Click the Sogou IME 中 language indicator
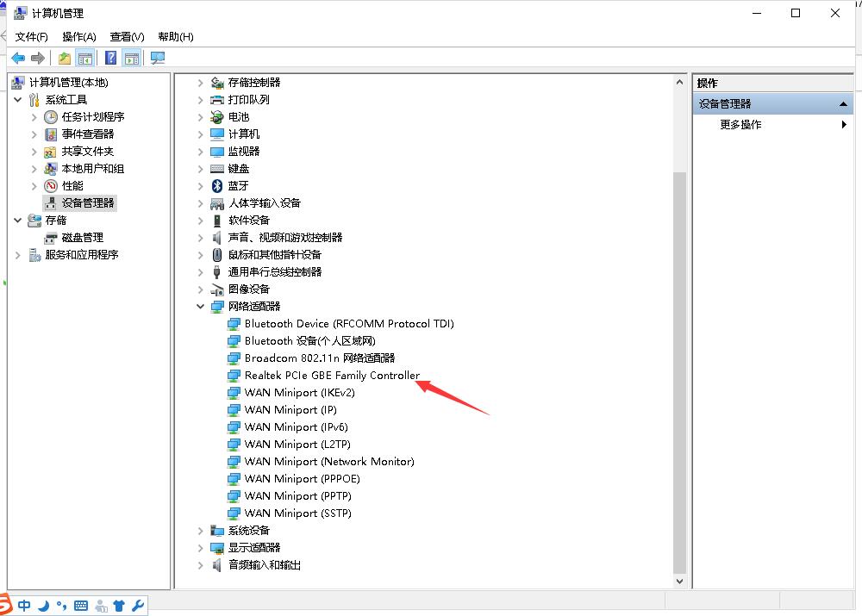The width and height of the screenshot is (862, 616). tap(24, 606)
